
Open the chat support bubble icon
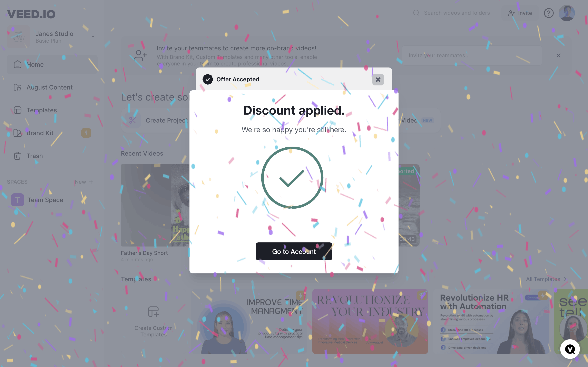coord(570,349)
